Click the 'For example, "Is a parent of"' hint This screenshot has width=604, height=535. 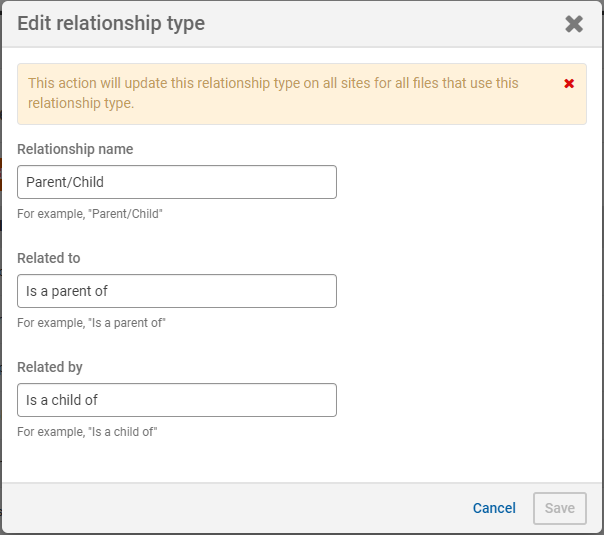point(91,323)
